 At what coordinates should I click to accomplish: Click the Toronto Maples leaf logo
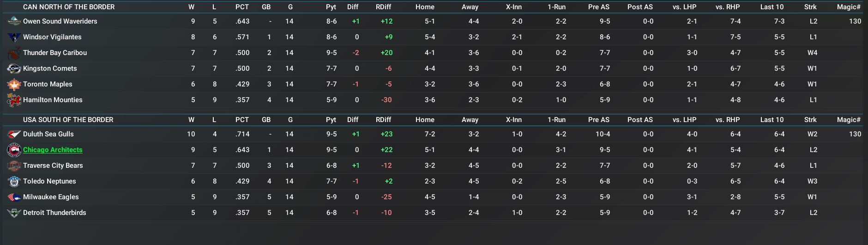pos(14,84)
